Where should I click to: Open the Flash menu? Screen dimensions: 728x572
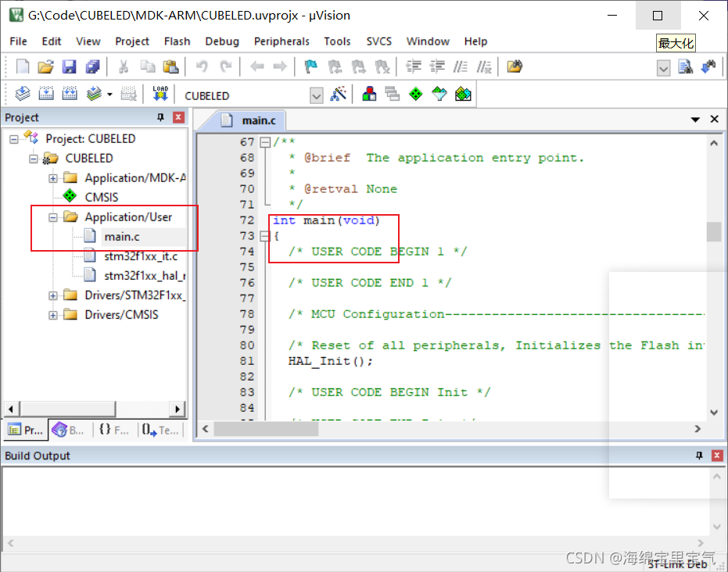(177, 41)
